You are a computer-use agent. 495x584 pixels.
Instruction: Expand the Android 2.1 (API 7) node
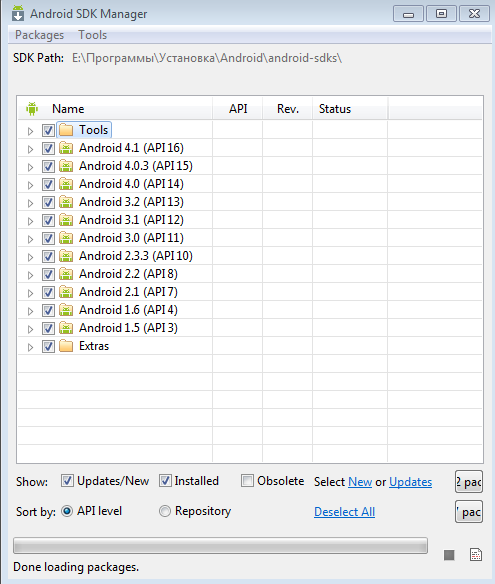(x=31, y=293)
